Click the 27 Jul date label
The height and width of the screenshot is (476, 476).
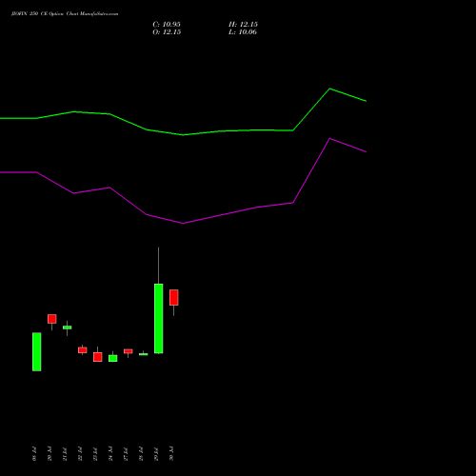tap(126, 454)
